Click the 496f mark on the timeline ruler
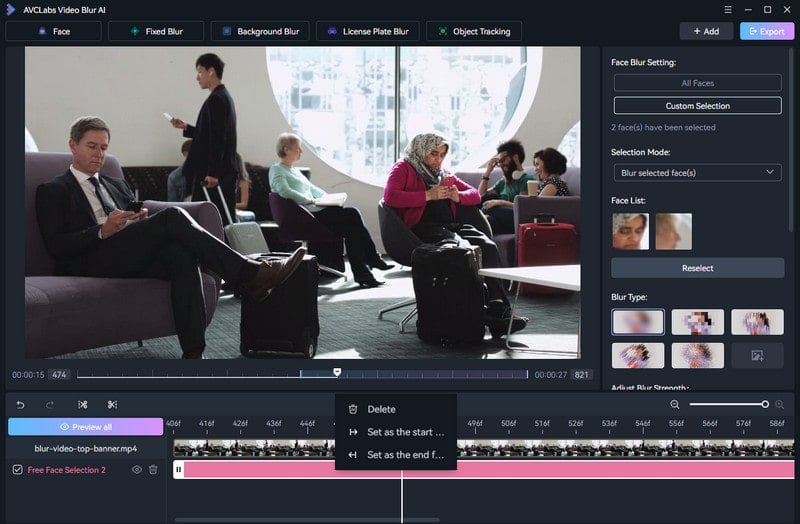The width and height of the screenshot is (800, 524). pos(474,423)
